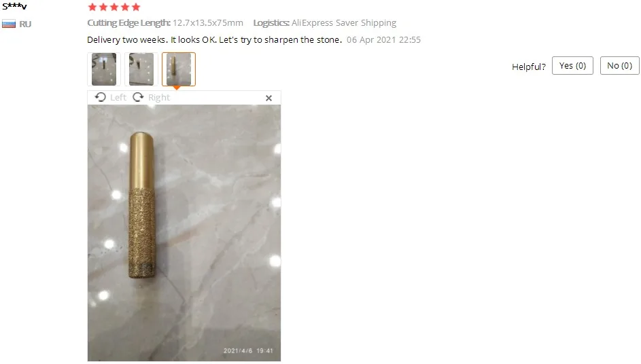Viewport: 641px width, 364px height.
Task: Click reviewer name S***v
Action: click(x=14, y=6)
